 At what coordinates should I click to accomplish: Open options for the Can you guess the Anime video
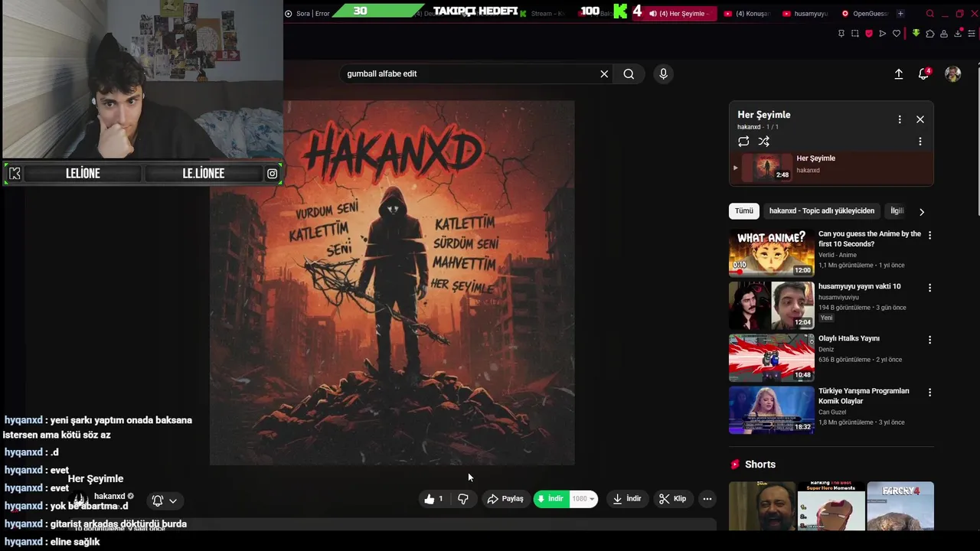point(929,236)
